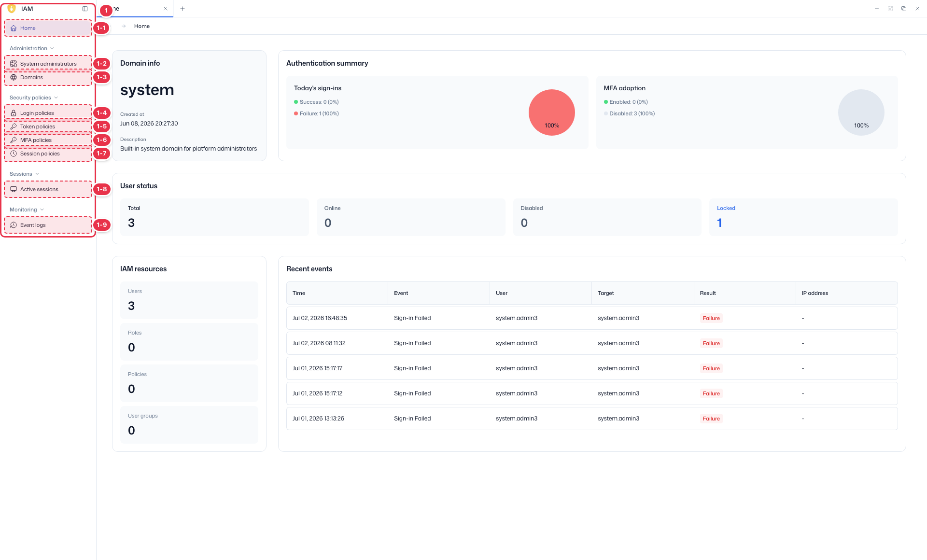Close the current tab with the X
Viewport: 927px width, 560px height.
166,9
